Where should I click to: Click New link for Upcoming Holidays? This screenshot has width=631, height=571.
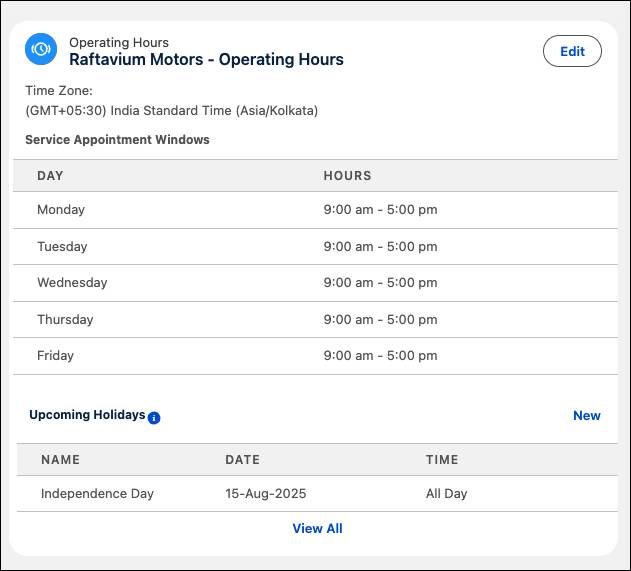coord(586,415)
